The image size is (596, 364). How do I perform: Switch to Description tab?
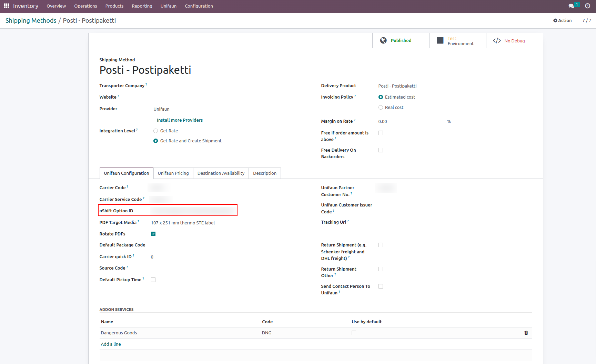tap(265, 173)
